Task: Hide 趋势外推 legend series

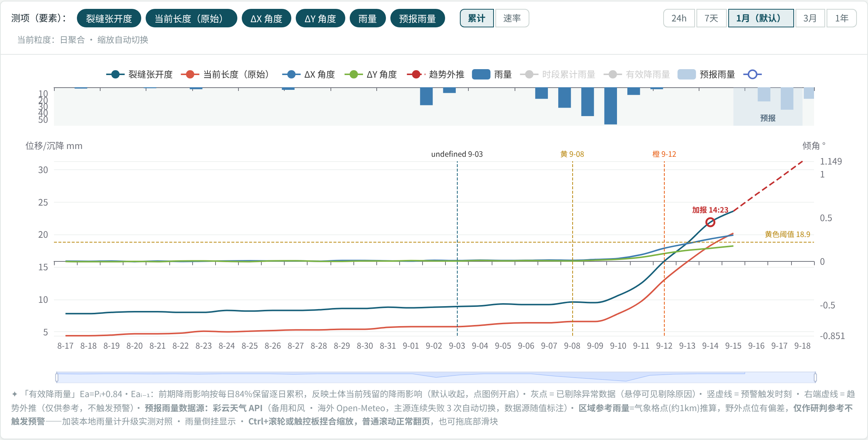Action: [435, 74]
